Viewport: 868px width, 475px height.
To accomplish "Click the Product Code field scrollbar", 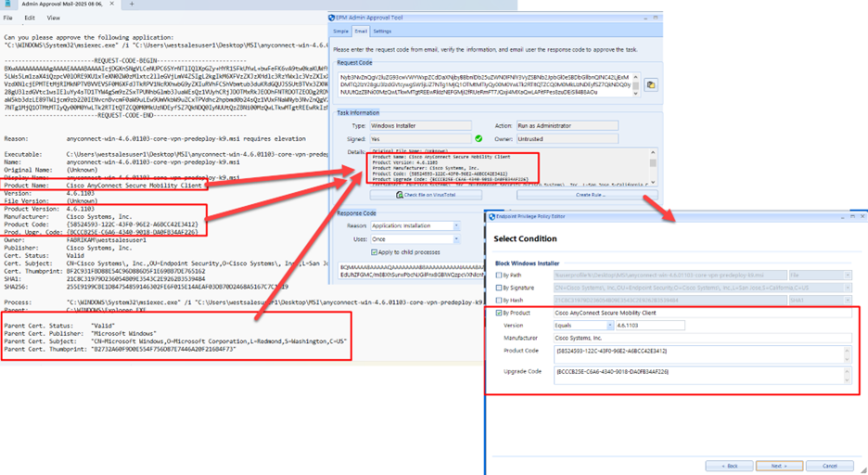I will [x=847, y=355].
